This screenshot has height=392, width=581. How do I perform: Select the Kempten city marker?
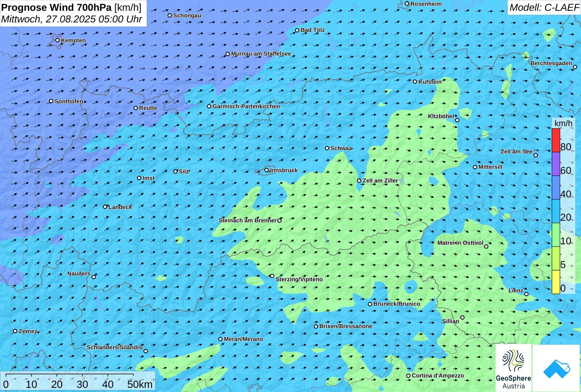click(x=58, y=40)
